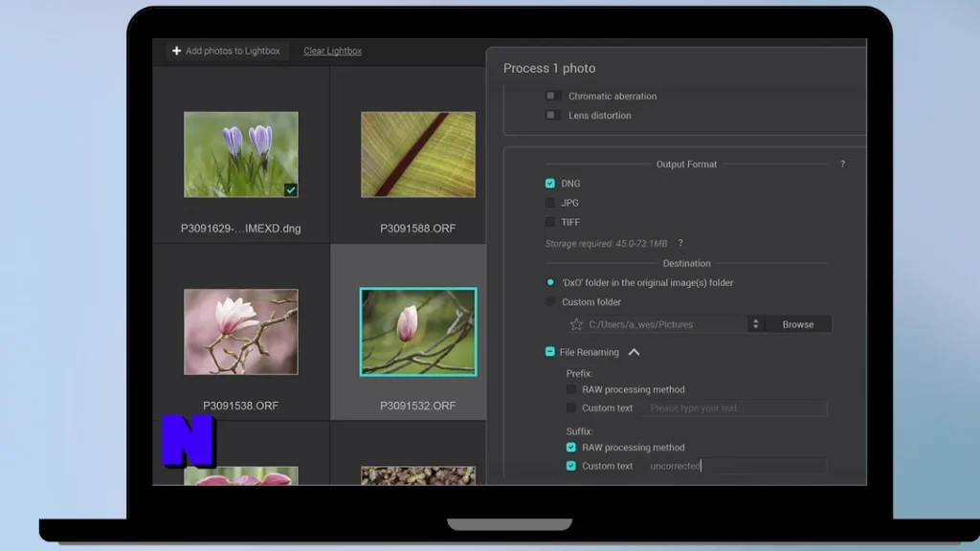Click Add photos to Lightbox button
980x551 pixels.
pos(226,51)
